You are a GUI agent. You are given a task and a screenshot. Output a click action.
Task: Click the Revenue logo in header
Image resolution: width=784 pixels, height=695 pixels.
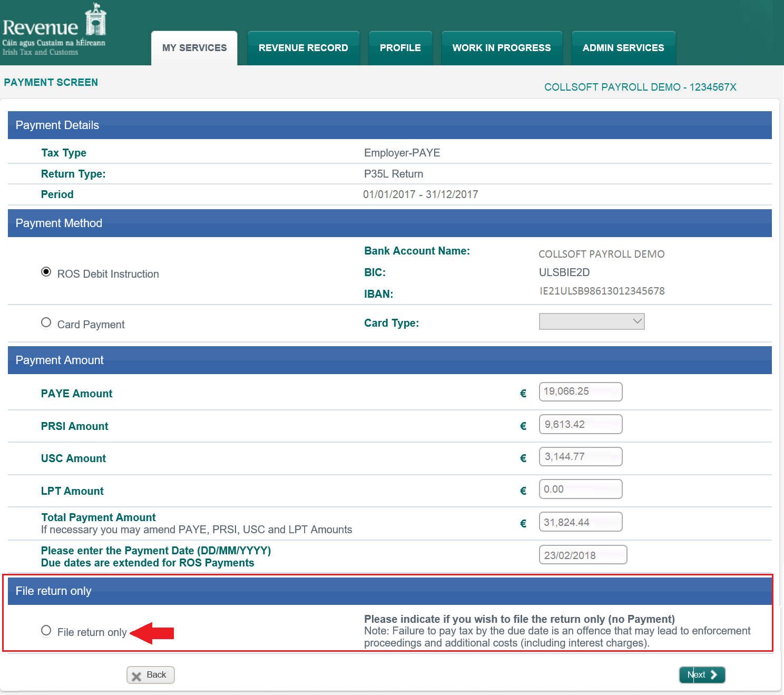point(54,30)
